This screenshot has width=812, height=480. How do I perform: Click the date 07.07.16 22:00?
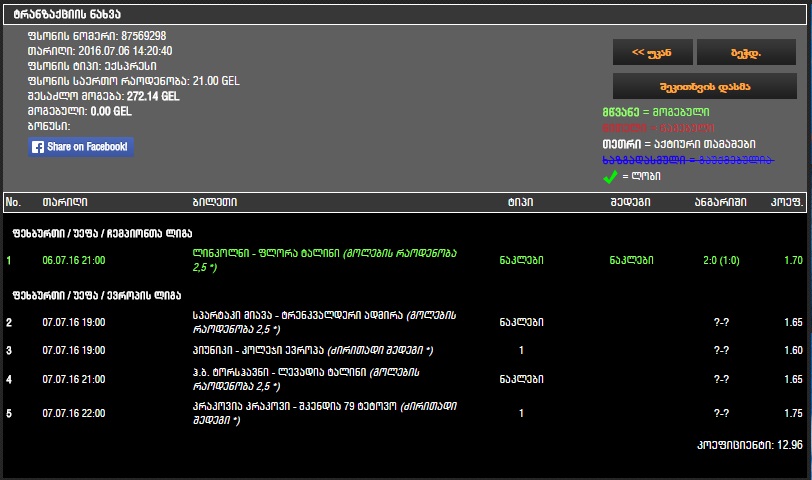click(x=74, y=413)
